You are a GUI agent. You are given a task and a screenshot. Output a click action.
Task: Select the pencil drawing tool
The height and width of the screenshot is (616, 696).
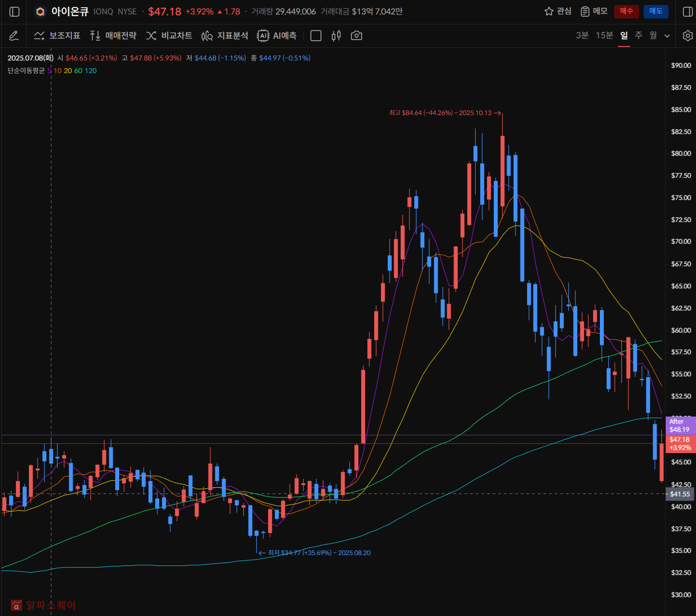click(14, 36)
